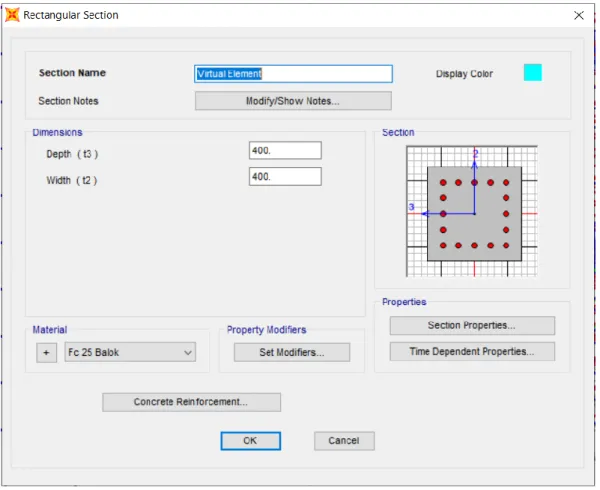Add a new material with plus button

[x=47, y=352]
